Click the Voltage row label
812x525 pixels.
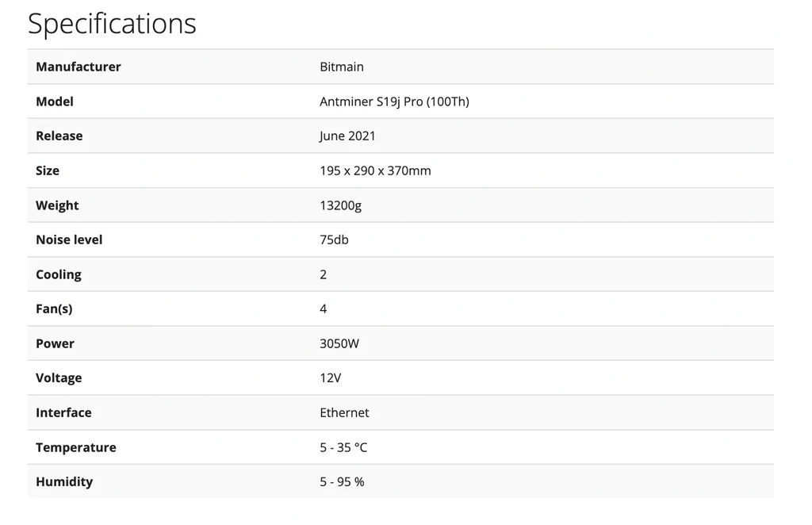click(59, 377)
